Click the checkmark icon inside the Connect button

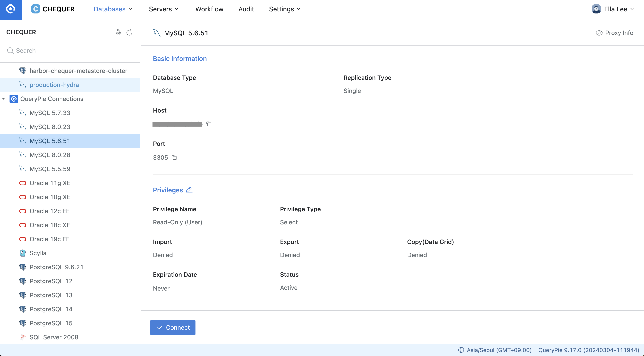tap(159, 327)
